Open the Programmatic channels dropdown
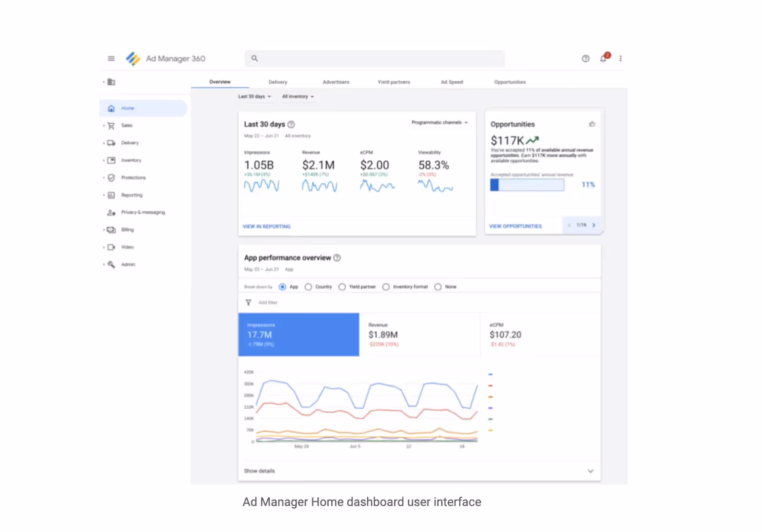The image size is (762, 532). pos(439,122)
